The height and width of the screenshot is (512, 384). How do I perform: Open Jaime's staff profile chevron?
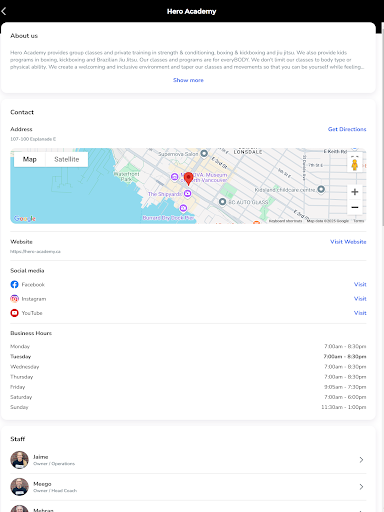tap(361, 460)
